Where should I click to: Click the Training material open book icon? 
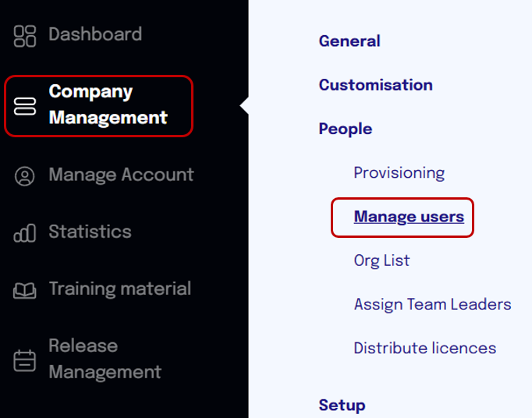coord(25,290)
